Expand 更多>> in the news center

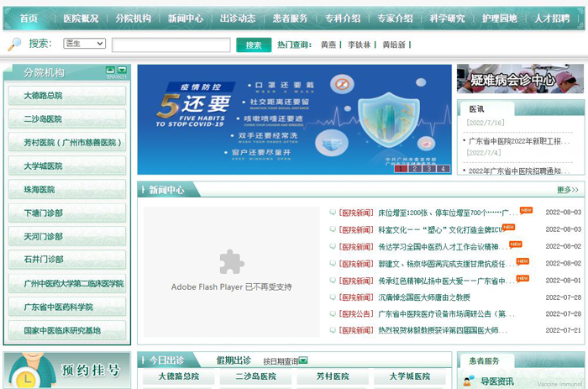[568, 190]
